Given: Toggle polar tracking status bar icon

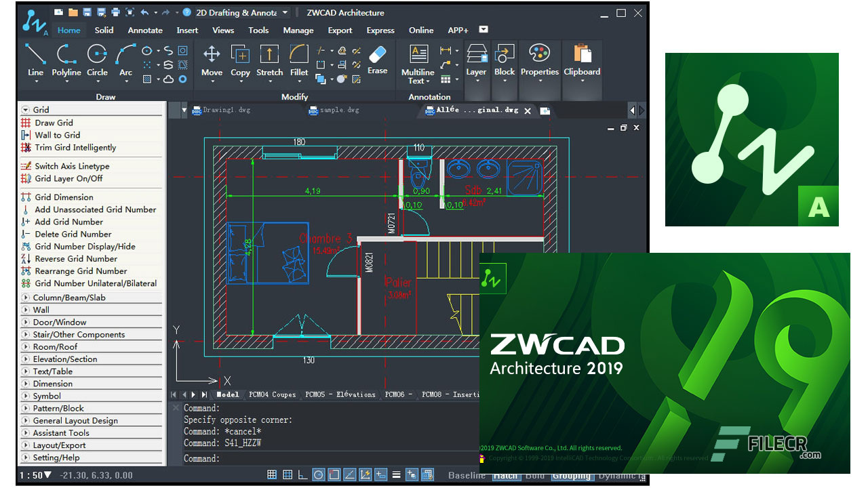Looking at the screenshot, I should pos(319,475).
